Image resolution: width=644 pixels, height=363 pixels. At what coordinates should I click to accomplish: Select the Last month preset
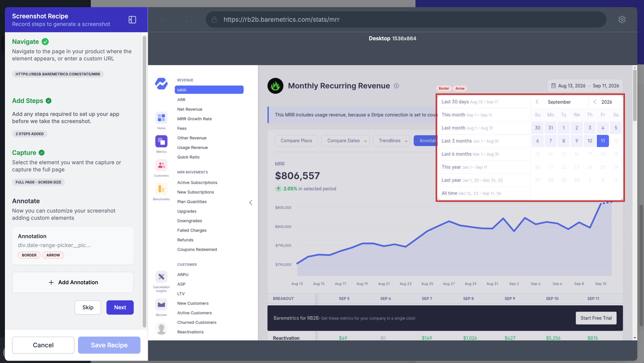pos(484,128)
